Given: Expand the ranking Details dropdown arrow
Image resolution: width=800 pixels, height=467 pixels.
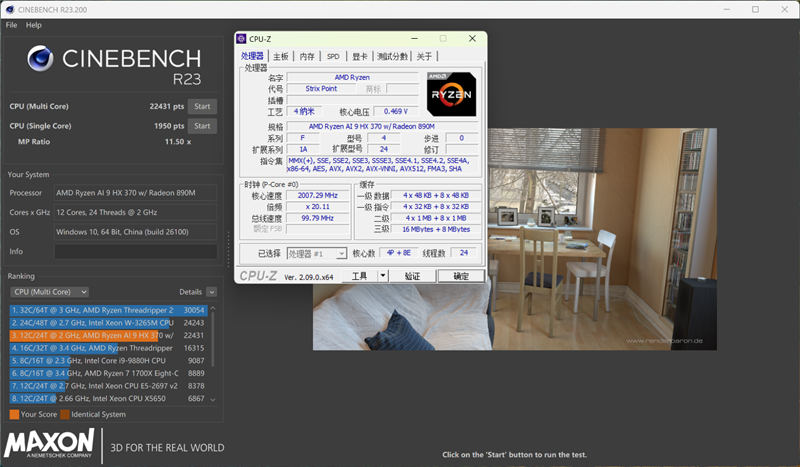Looking at the screenshot, I should point(212,292).
